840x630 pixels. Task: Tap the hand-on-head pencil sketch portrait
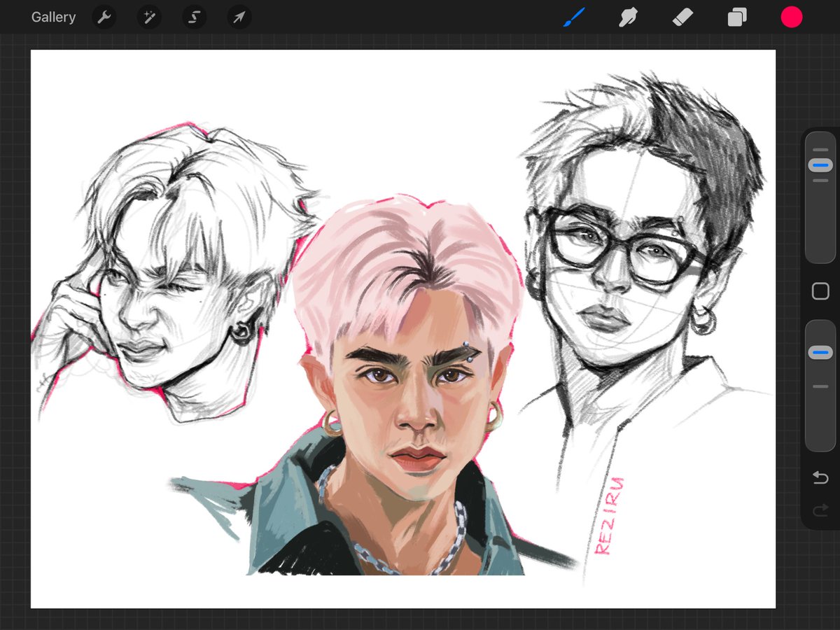tap(175, 273)
